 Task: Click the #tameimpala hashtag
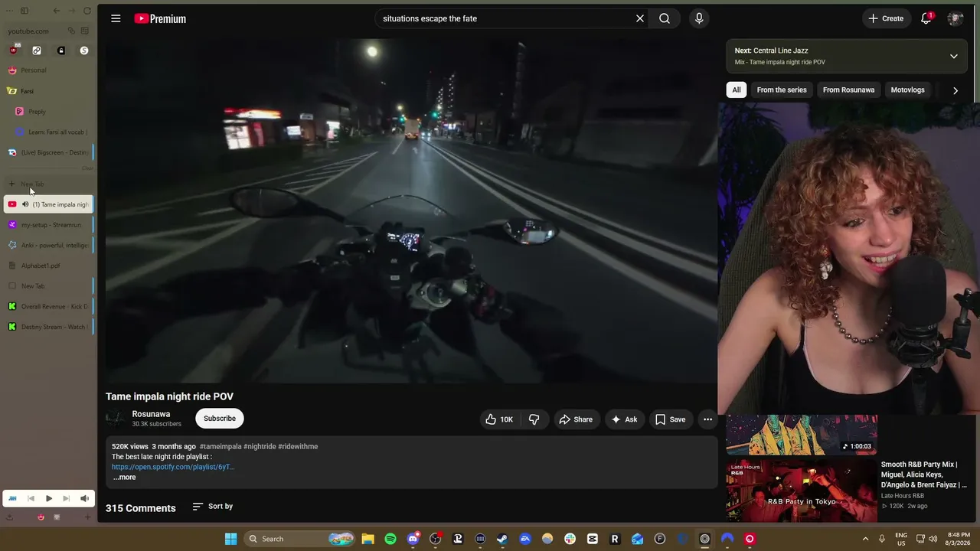(220, 446)
